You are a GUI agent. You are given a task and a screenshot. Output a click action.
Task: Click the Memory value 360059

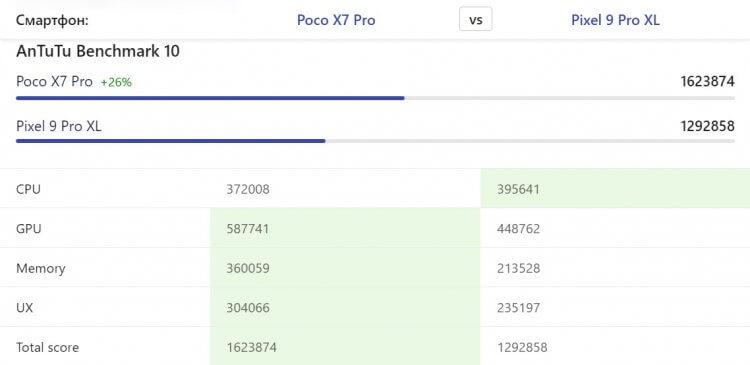(x=248, y=268)
